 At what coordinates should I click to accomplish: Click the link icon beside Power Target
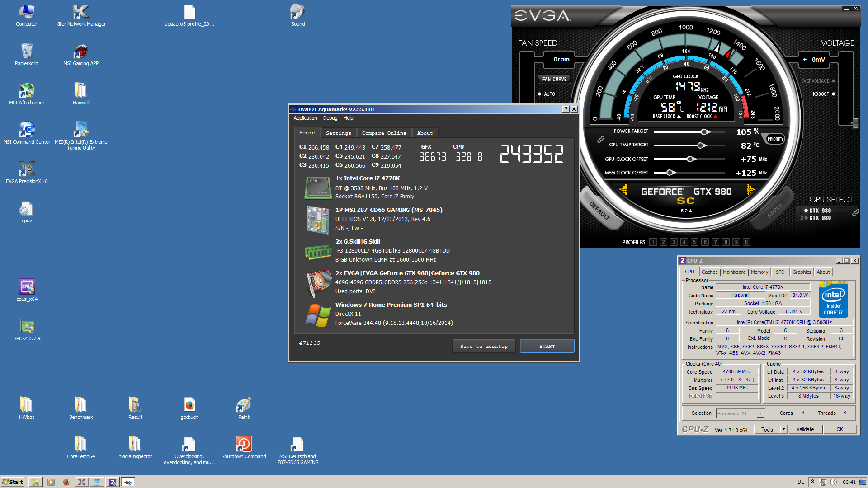600,140
